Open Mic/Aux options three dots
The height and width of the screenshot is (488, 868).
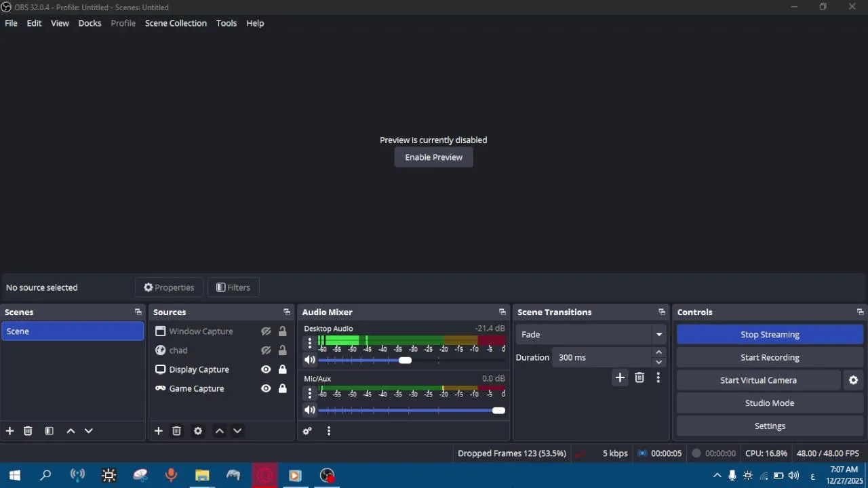(310, 393)
